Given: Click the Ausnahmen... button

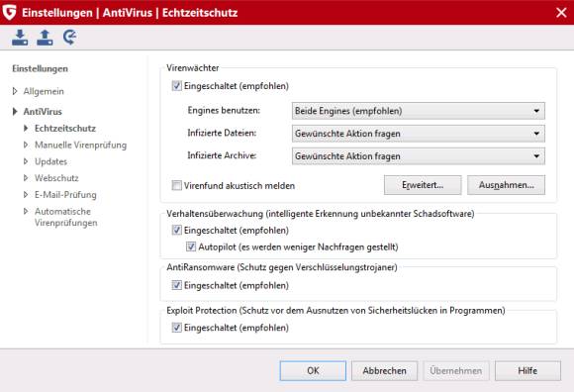Looking at the screenshot, I should click(507, 185).
